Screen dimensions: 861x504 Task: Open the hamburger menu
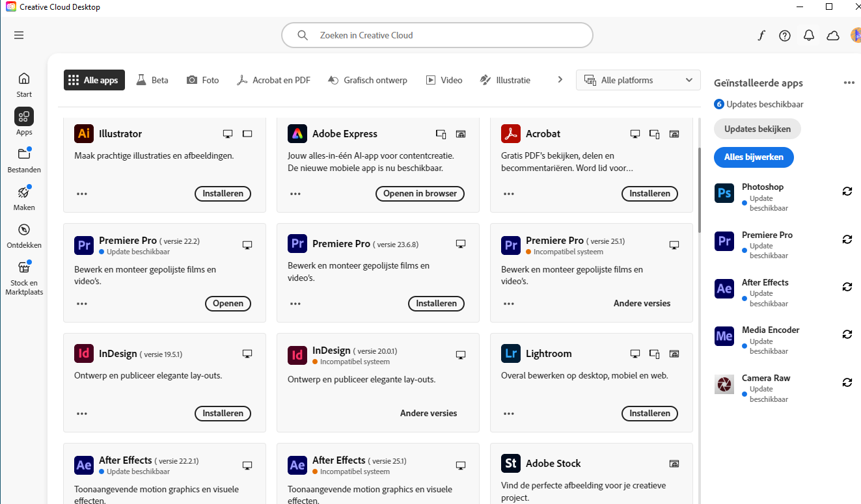tap(18, 34)
